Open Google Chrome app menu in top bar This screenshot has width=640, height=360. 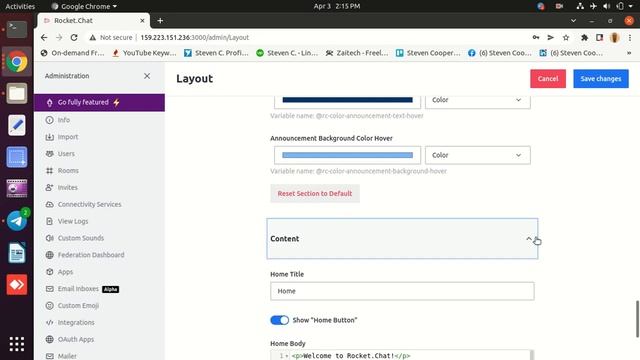point(84,6)
